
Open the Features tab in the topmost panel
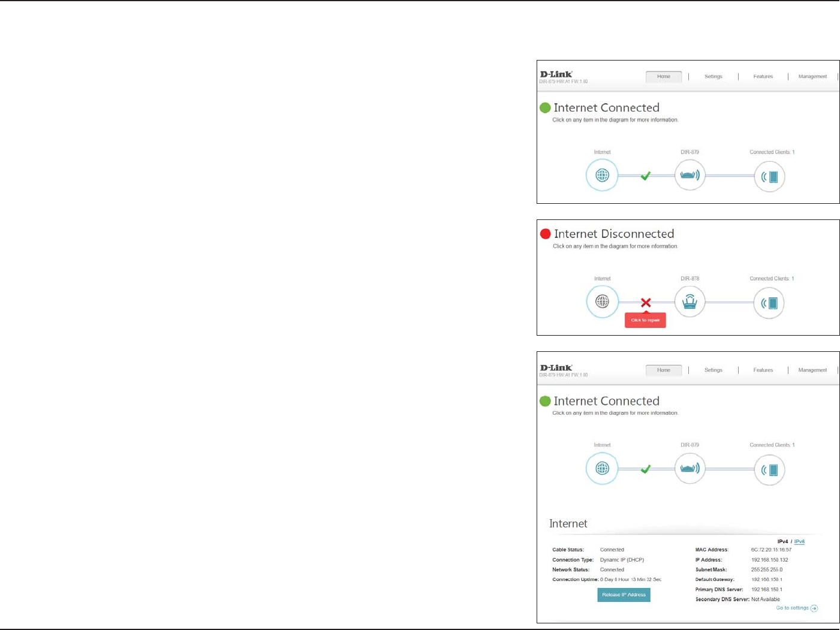(763, 77)
